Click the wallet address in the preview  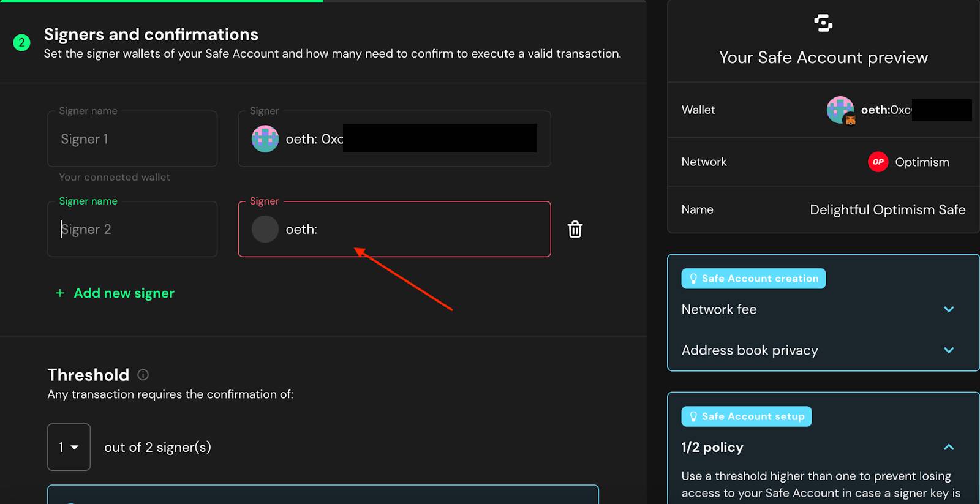coord(916,110)
